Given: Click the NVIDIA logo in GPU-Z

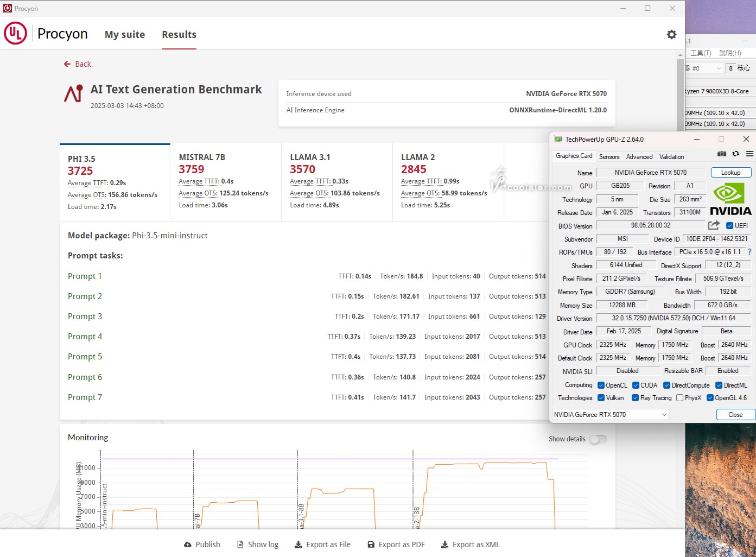Looking at the screenshot, I should [730, 199].
